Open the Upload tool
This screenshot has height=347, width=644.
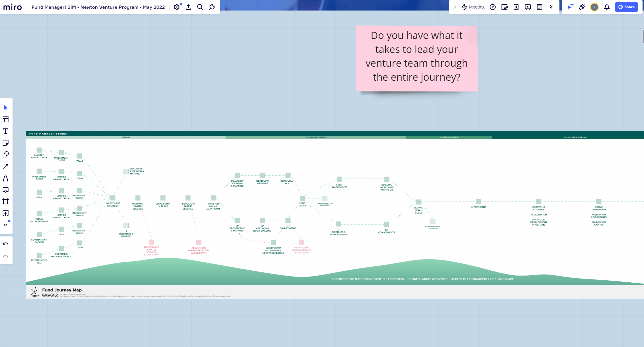(x=5, y=213)
